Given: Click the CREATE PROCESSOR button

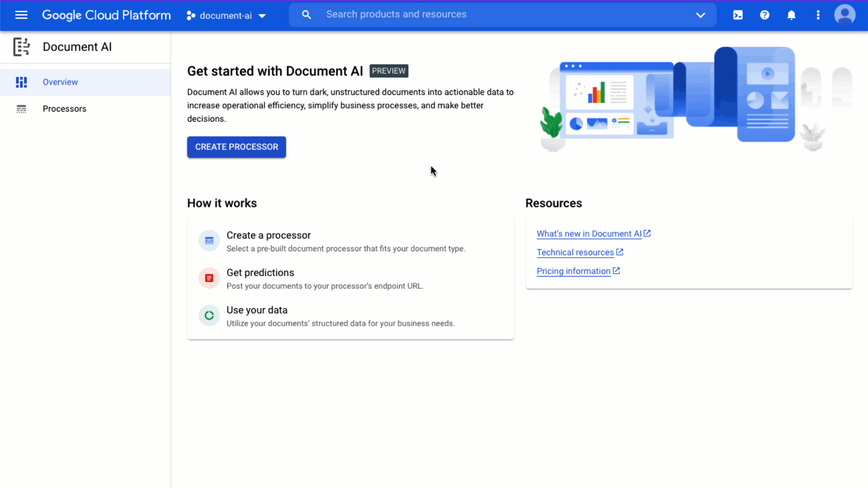Looking at the screenshot, I should point(237,146).
